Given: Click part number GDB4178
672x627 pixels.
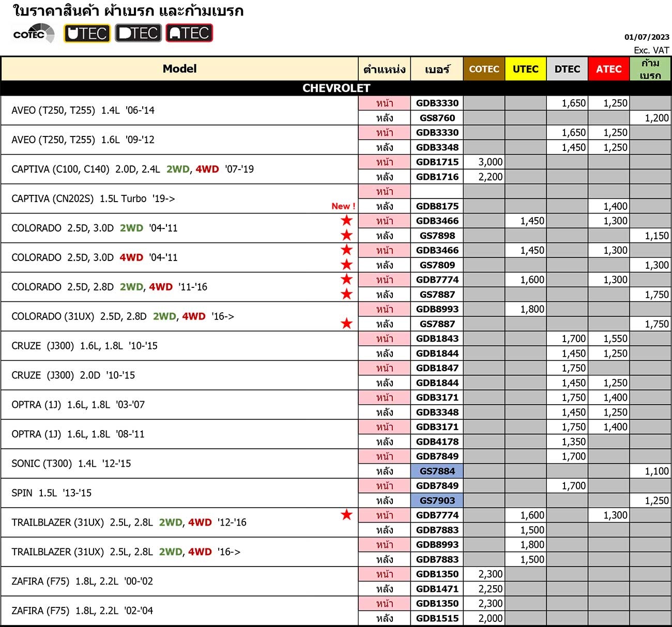Looking at the screenshot, I should pyautogui.click(x=437, y=442).
